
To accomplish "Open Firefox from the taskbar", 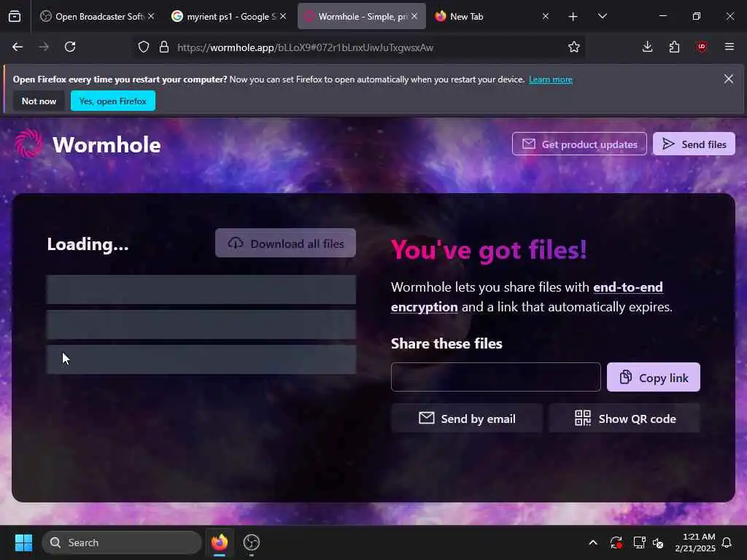I will (x=220, y=542).
